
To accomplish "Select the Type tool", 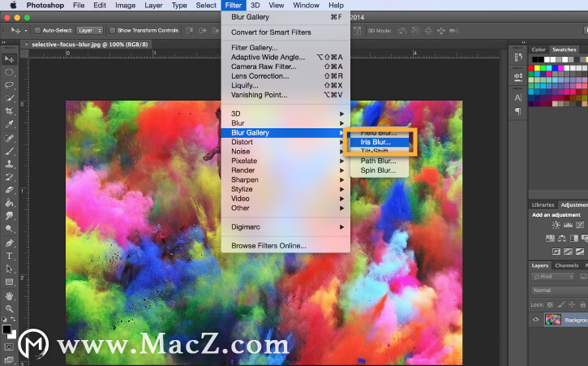I will (9, 256).
